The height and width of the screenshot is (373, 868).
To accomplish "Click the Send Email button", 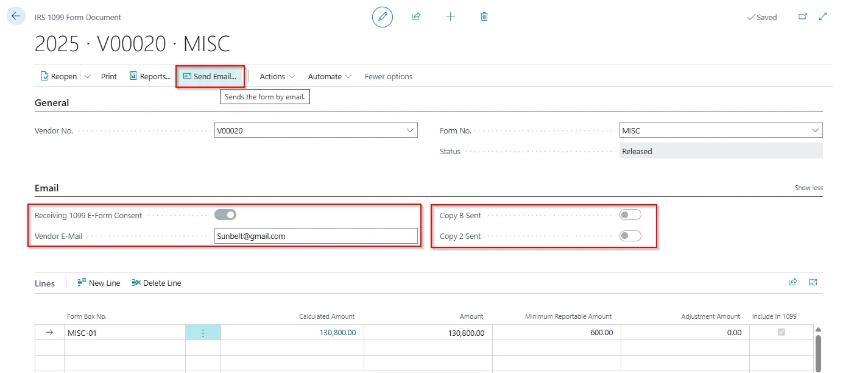I will [210, 77].
